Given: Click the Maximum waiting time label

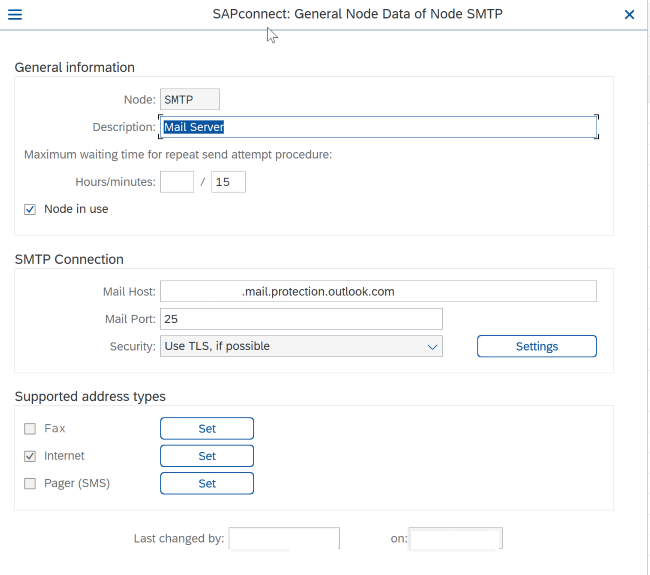Looking at the screenshot, I should 178,155.
